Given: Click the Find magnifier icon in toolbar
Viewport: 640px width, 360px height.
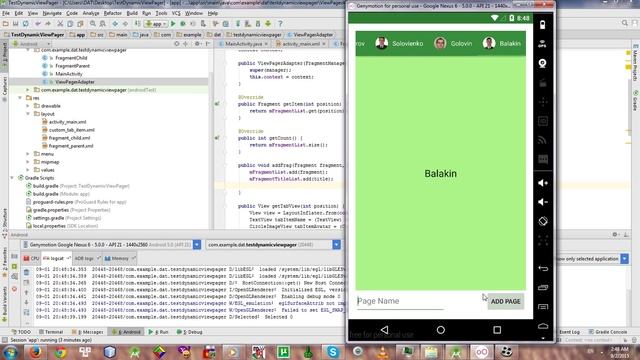Looking at the screenshot, I should click(93, 24).
